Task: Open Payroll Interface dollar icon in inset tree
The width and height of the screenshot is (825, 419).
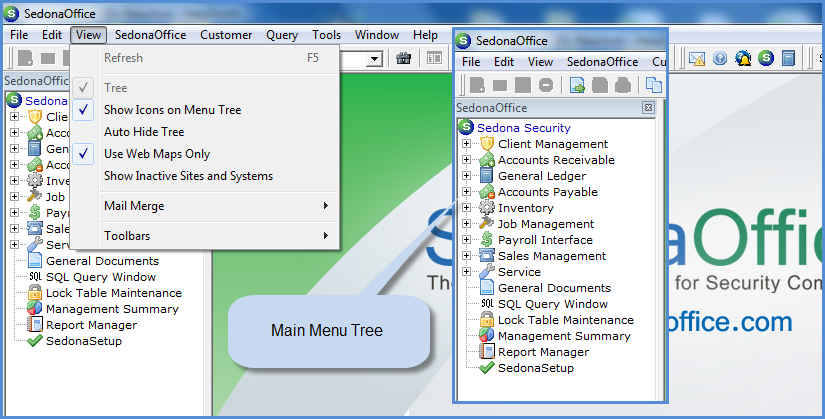Action: click(x=487, y=240)
